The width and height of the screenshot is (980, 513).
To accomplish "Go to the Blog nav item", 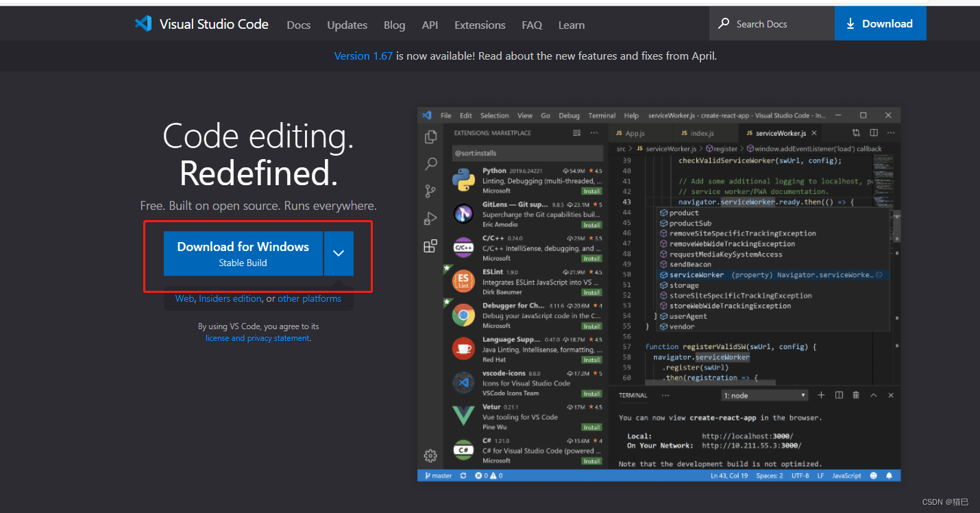I will pos(395,25).
